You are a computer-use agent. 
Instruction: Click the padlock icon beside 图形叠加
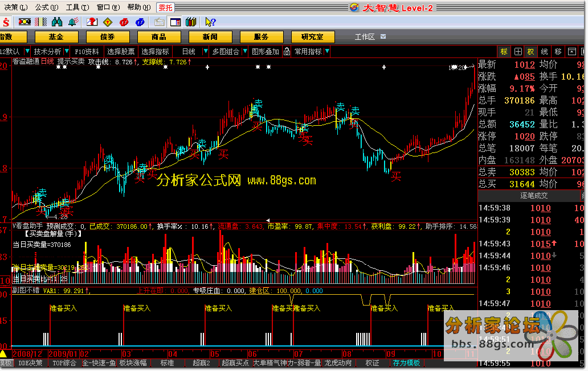(x=287, y=52)
